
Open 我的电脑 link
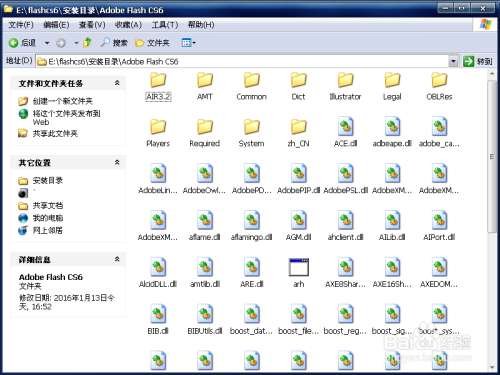(40, 218)
